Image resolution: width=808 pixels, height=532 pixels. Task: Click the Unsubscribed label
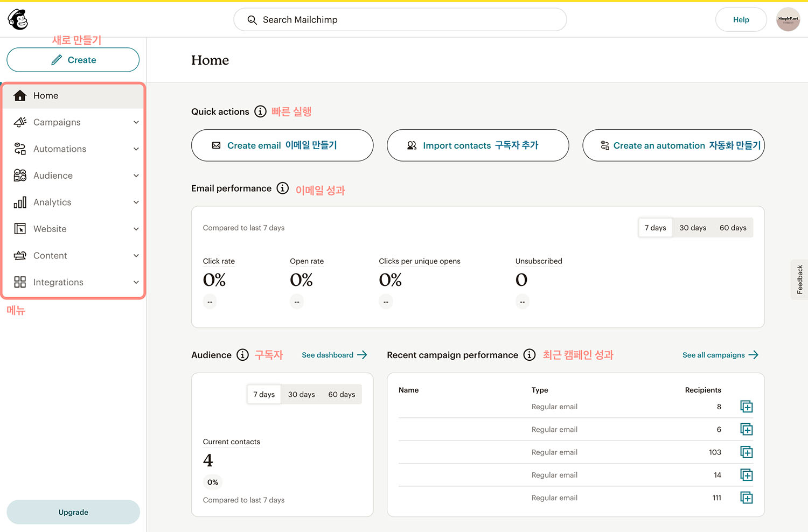pyautogui.click(x=539, y=261)
